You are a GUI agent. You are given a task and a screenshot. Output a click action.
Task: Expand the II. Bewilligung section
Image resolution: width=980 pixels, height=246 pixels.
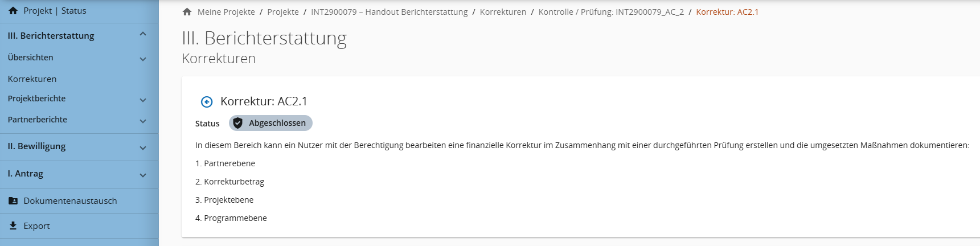[143, 147]
